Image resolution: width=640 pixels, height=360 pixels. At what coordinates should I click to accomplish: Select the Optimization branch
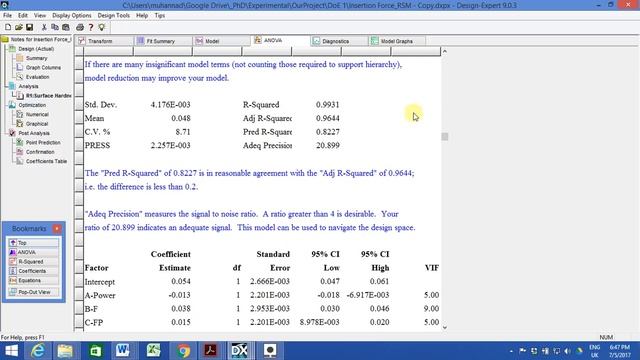pos(32,105)
